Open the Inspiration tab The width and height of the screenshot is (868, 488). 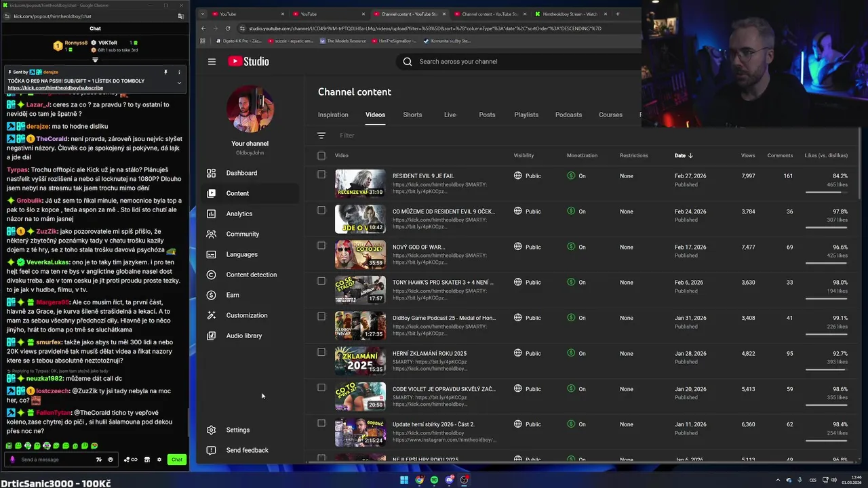(333, 115)
